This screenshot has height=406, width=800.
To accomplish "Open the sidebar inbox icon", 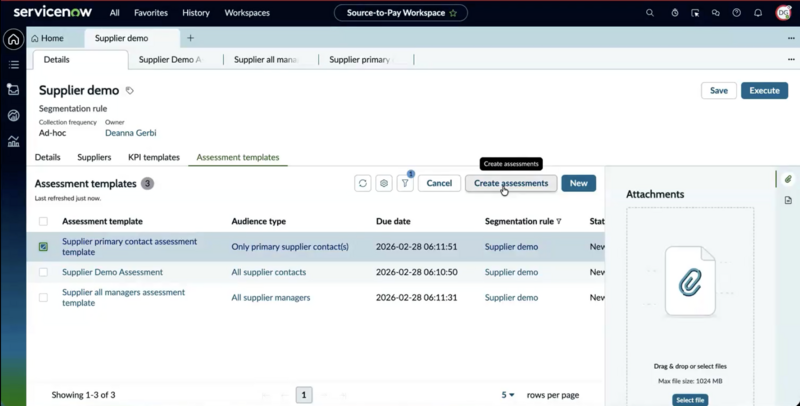I will 14,89.
